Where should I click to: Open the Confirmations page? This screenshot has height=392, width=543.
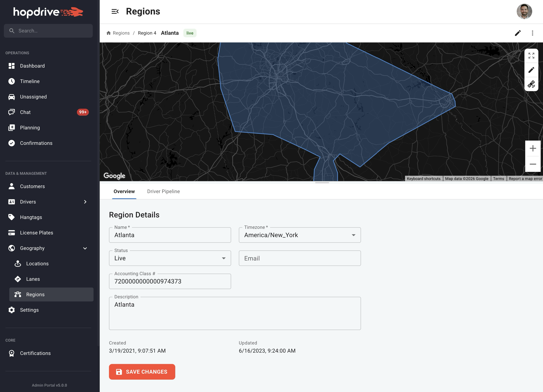(x=36, y=143)
